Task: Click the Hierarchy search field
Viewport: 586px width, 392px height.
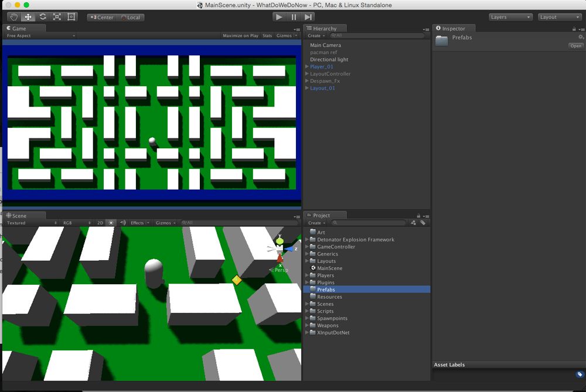Action: tap(377, 36)
